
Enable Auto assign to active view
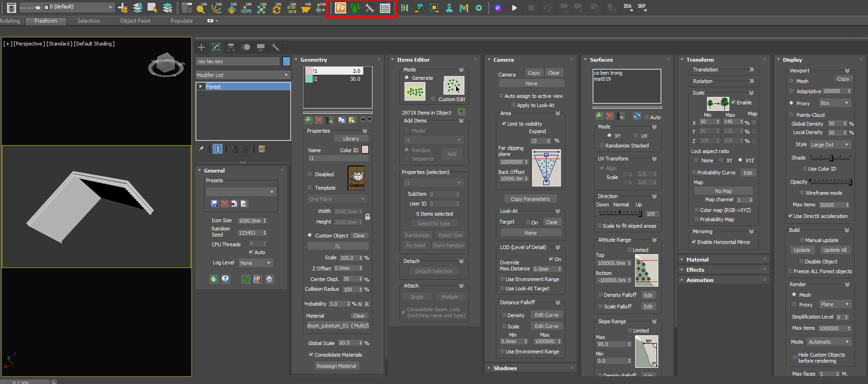[501, 96]
